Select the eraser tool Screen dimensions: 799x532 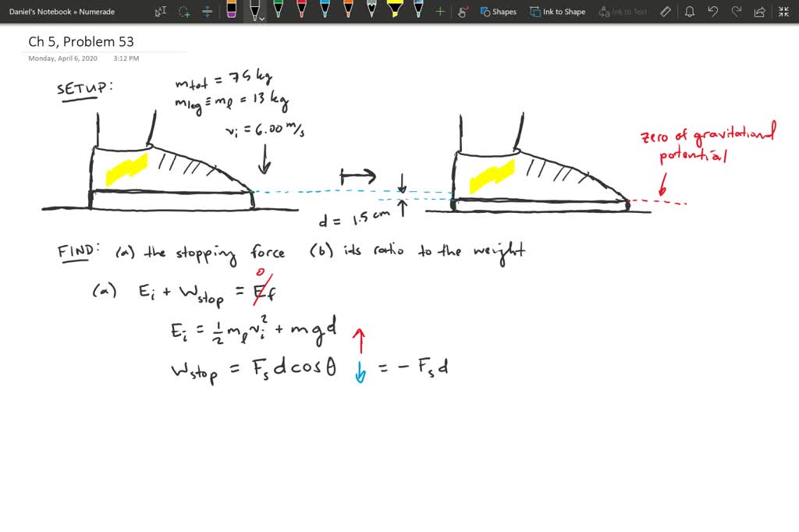click(231, 11)
